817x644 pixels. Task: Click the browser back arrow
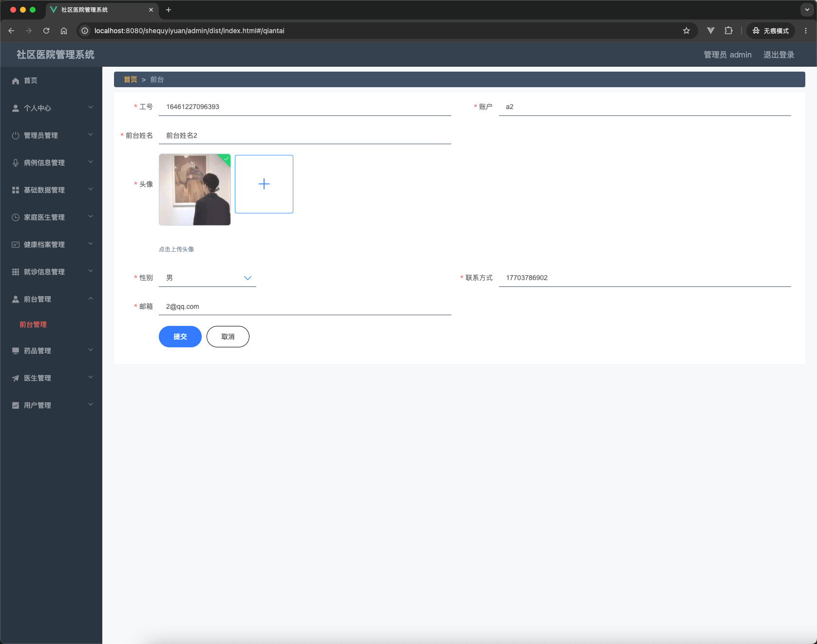(11, 31)
